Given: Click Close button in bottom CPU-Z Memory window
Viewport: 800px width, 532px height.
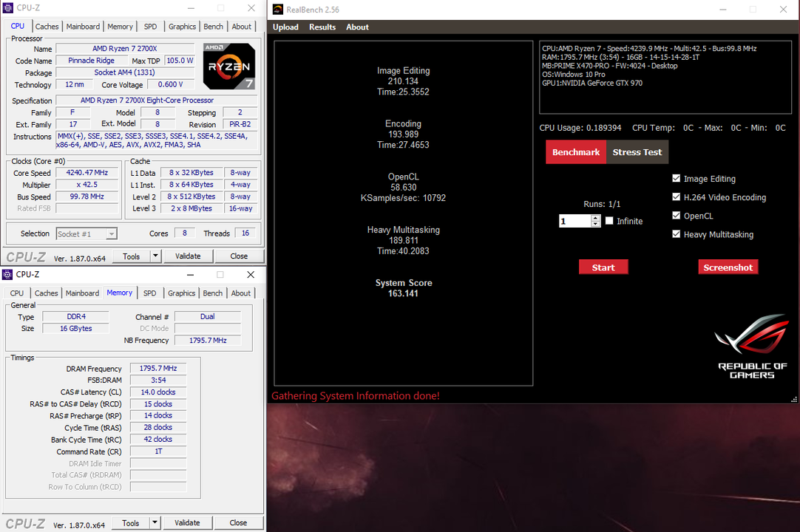Looking at the screenshot, I should 238,523.
